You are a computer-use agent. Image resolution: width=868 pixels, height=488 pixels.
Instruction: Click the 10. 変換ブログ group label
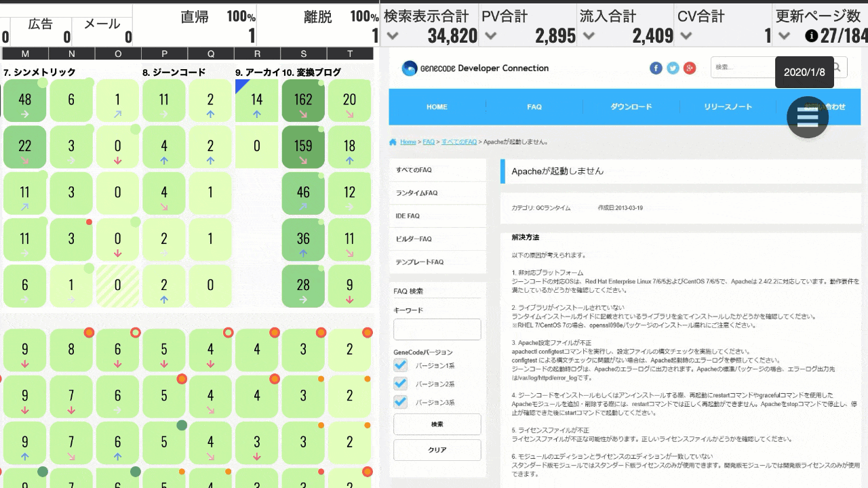[311, 72]
